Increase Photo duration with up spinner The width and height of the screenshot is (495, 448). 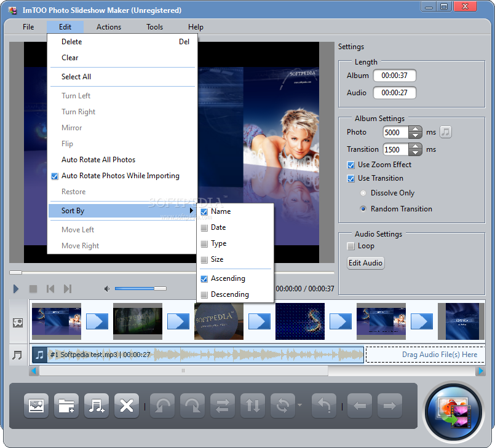click(x=415, y=129)
